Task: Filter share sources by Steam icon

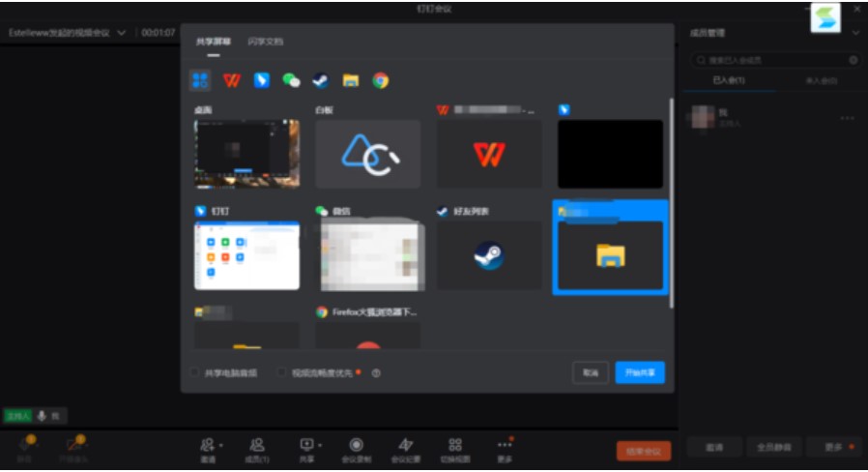Action: pos(321,81)
